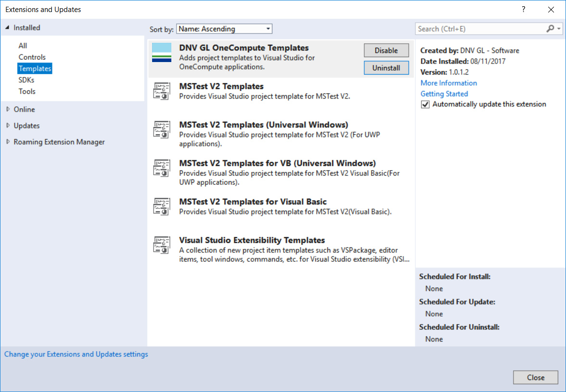Click the MSTest V2 Templates for Visual Basic icon
The height and width of the screenshot is (392, 566).
(162, 206)
